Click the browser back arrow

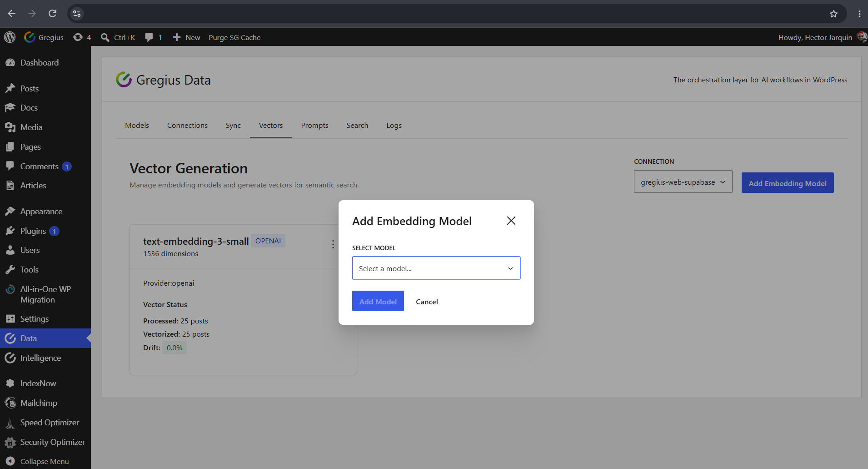[12, 14]
